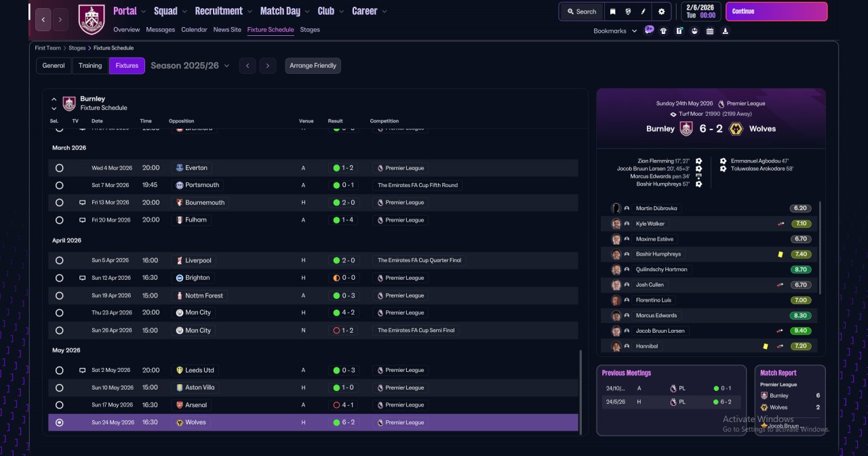Switch to the Training tab

coord(90,66)
